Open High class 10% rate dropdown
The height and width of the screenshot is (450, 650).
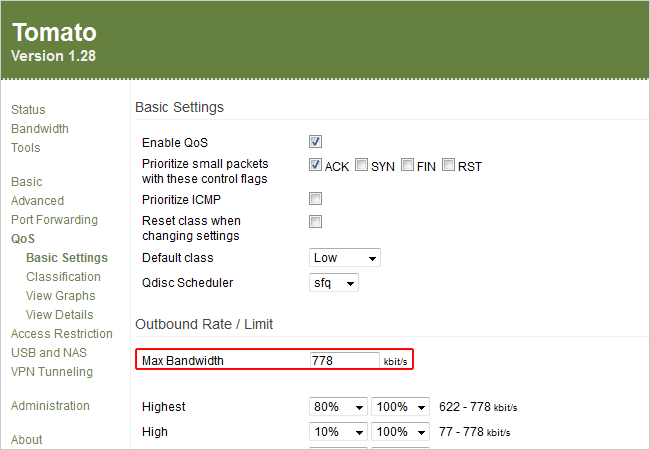tap(338, 432)
